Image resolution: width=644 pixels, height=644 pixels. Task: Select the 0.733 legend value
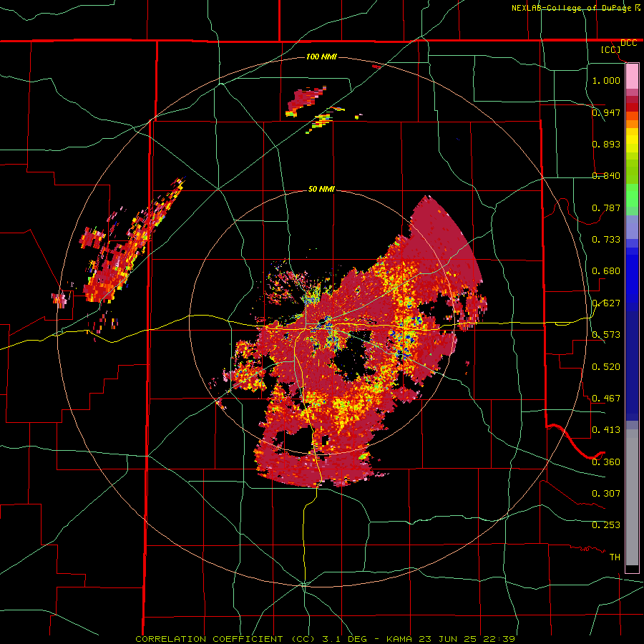coord(606,240)
